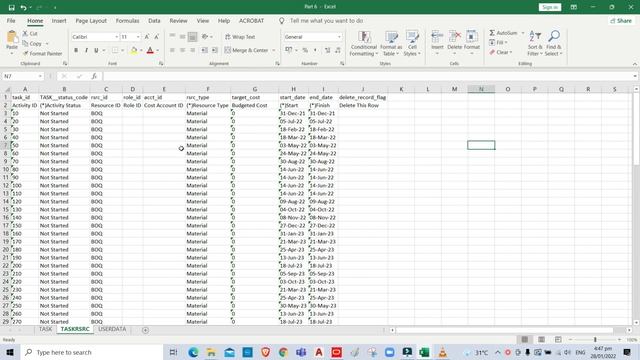Click the AutoSum sigma button
The height and width of the screenshot is (360, 640).
[x=503, y=33]
